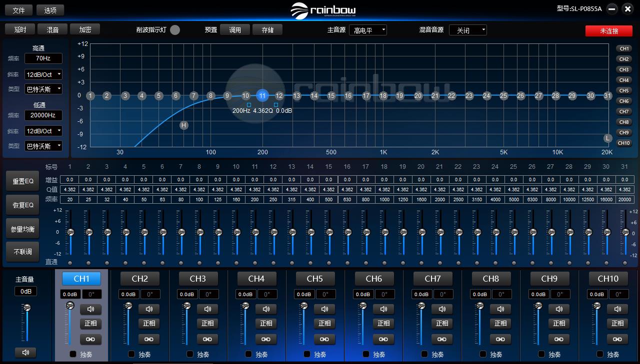Click the CH3 delay angle field 0°
Screen dimensions: 640x364
tap(208, 295)
